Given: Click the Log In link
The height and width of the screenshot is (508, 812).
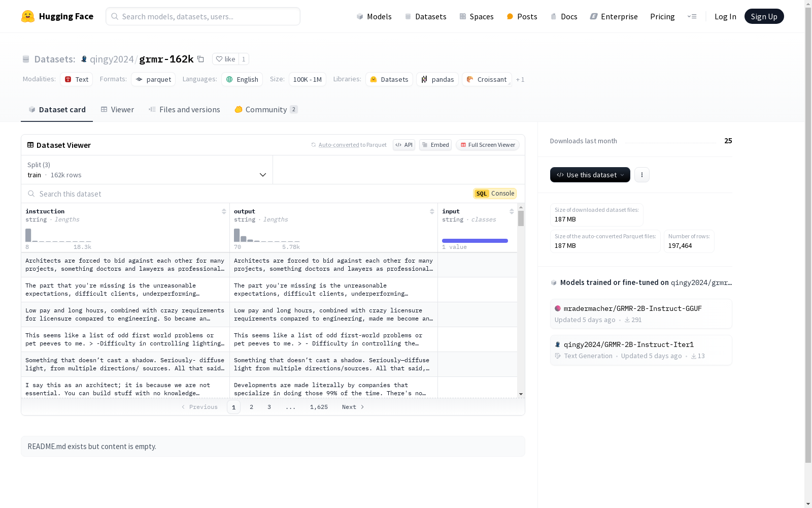Looking at the screenshot, I should point(725,16).
